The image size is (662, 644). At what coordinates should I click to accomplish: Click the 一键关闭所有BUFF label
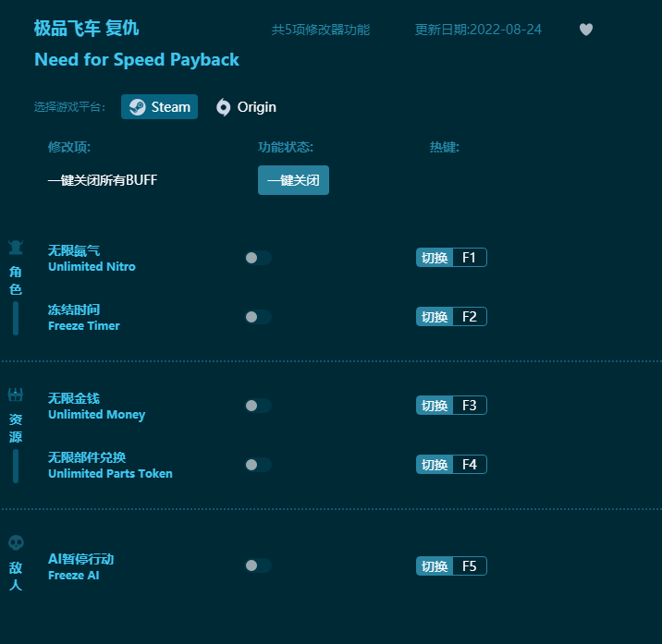coord(103,180)
